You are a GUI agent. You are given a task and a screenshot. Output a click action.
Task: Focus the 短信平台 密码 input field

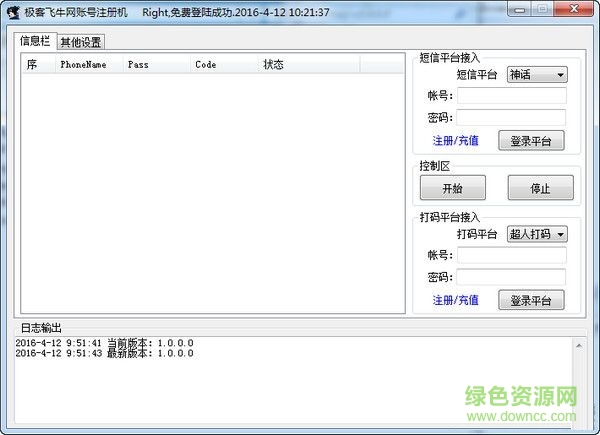(x=511, y=117)
